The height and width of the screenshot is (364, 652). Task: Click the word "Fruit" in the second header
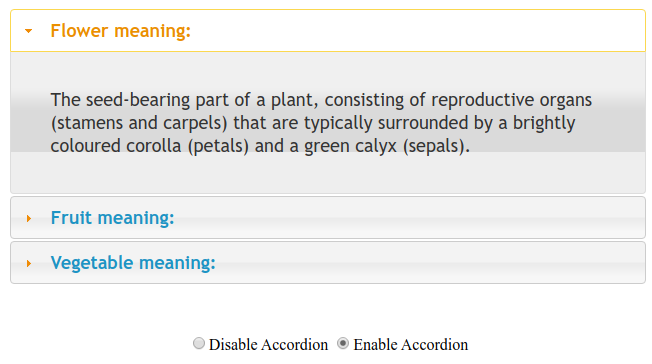point(71,218)
